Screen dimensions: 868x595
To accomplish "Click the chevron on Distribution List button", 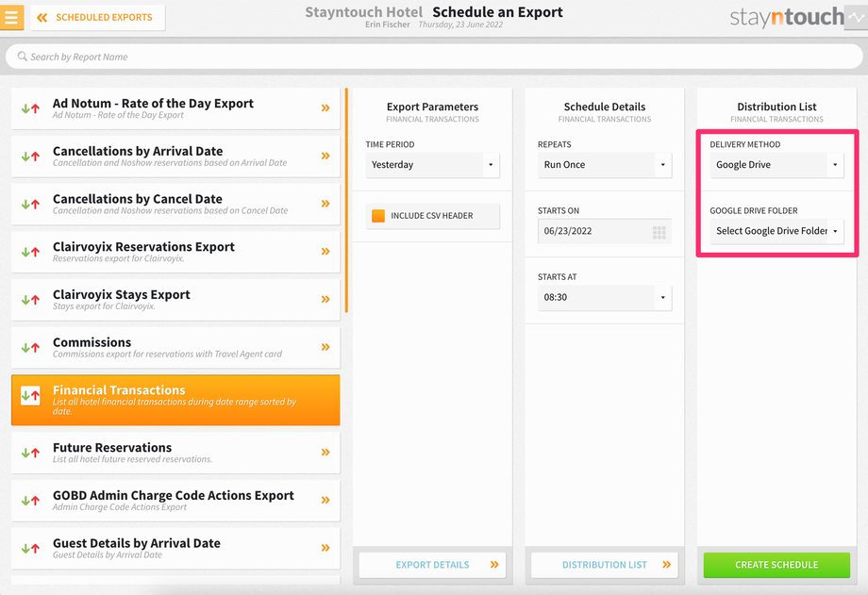I will (x=666, y=565).
